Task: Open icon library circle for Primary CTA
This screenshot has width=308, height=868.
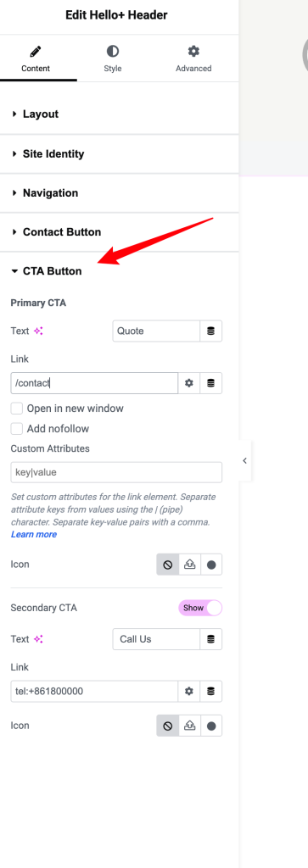Action: click(211, 565)
